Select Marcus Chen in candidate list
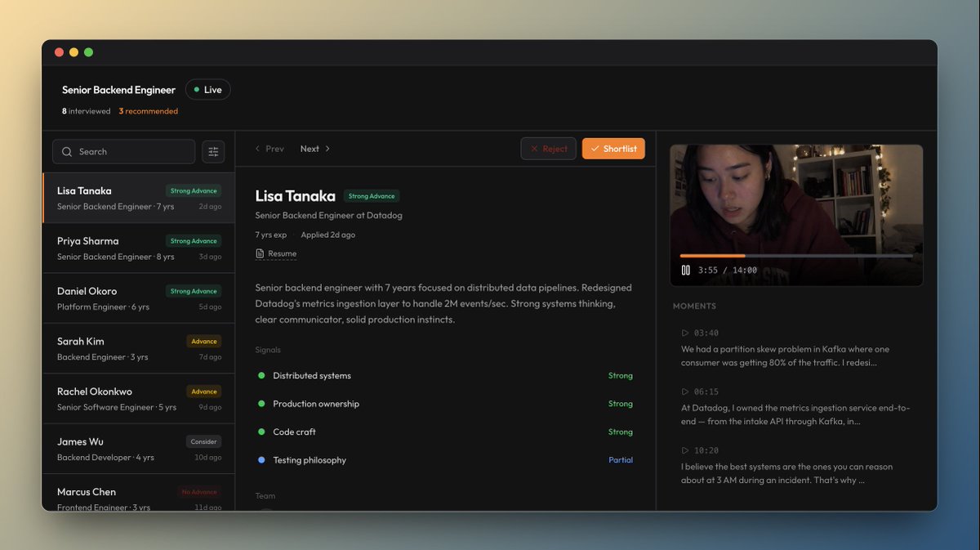This screenshot has width=980, height=550. pyautogui.click(x=139, y=493)
